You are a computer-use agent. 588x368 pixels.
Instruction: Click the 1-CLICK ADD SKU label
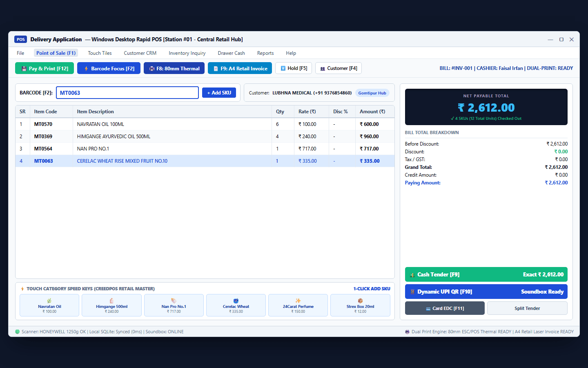(372, 289)
